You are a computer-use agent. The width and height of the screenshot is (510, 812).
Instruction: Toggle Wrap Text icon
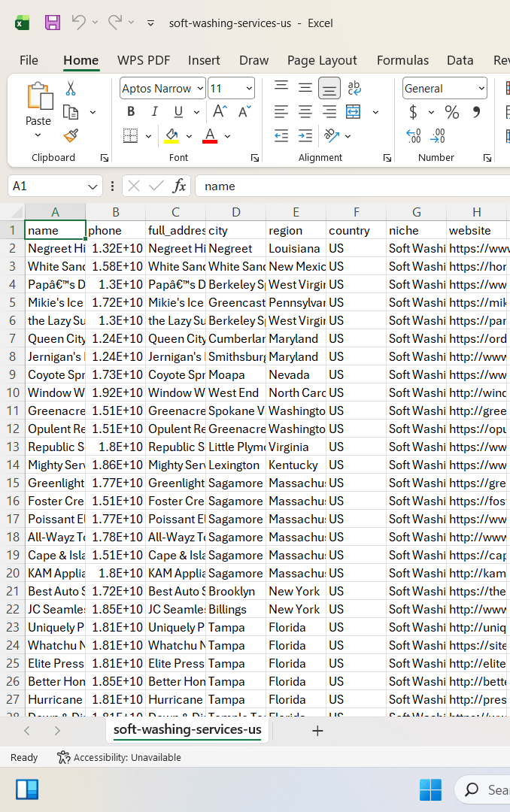pyautogui.click(x=354, y=87)
